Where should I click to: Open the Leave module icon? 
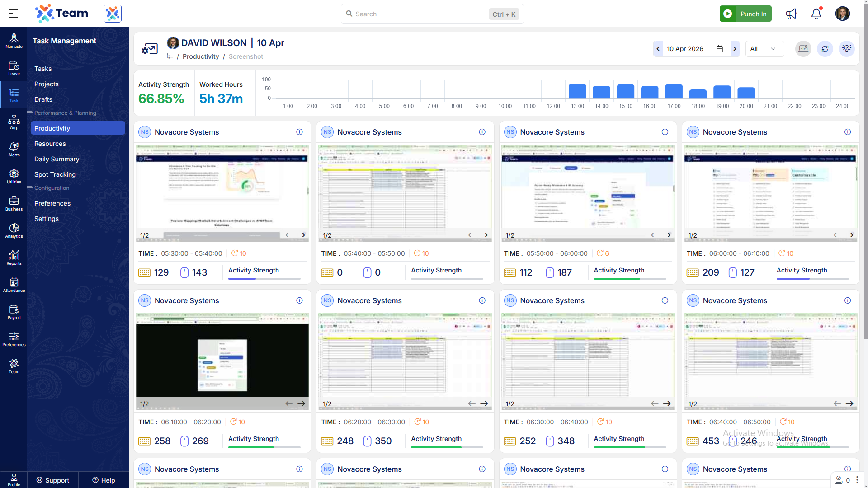14,68
